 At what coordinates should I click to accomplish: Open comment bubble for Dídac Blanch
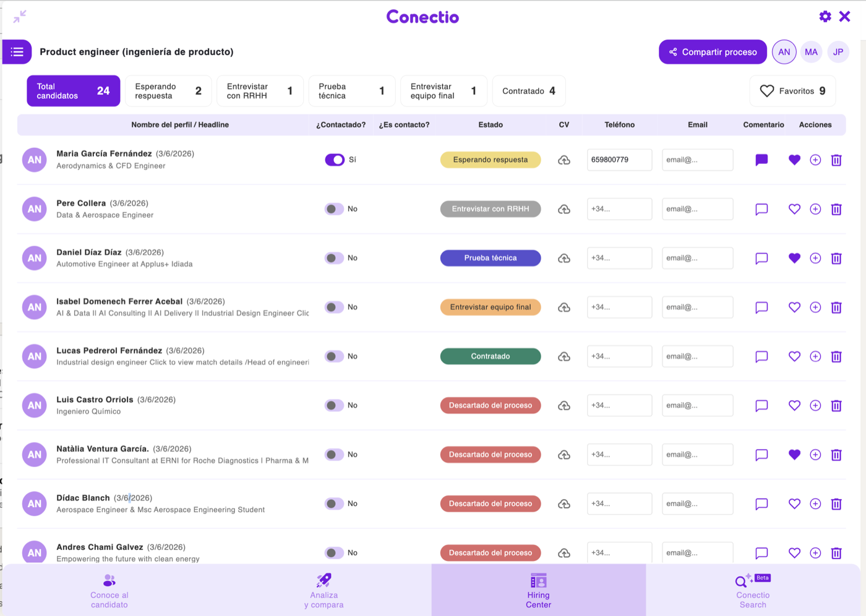761,504
